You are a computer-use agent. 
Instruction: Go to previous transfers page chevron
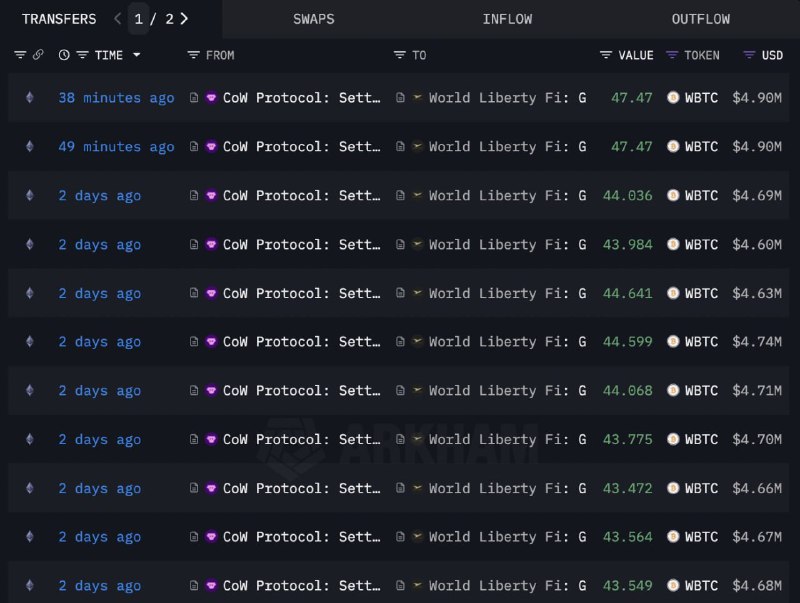(118, 19)
